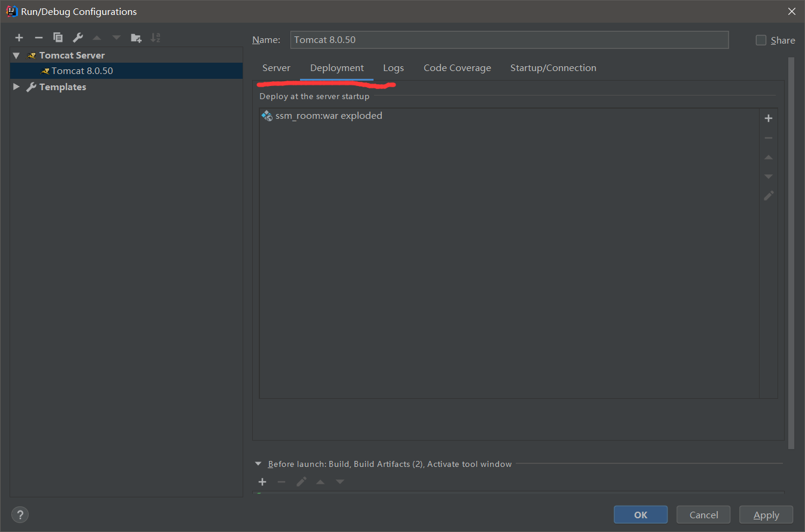Viewport: 805px width, 532px height.
Task: Move Before launch task down
Action: 340,482
